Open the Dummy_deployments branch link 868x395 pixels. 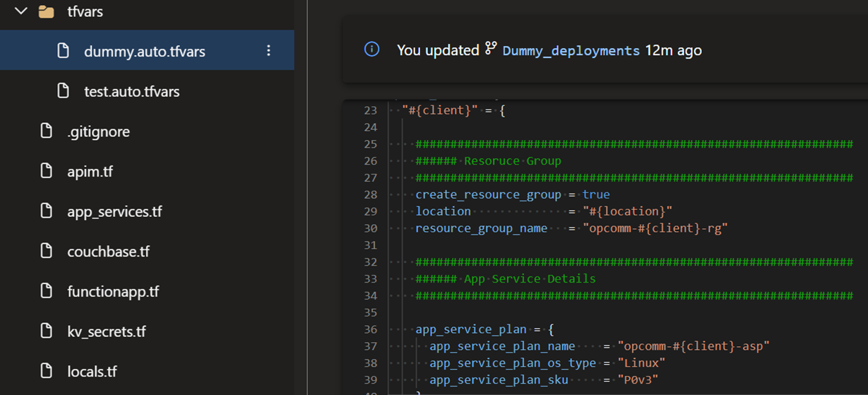coord(571,50)
